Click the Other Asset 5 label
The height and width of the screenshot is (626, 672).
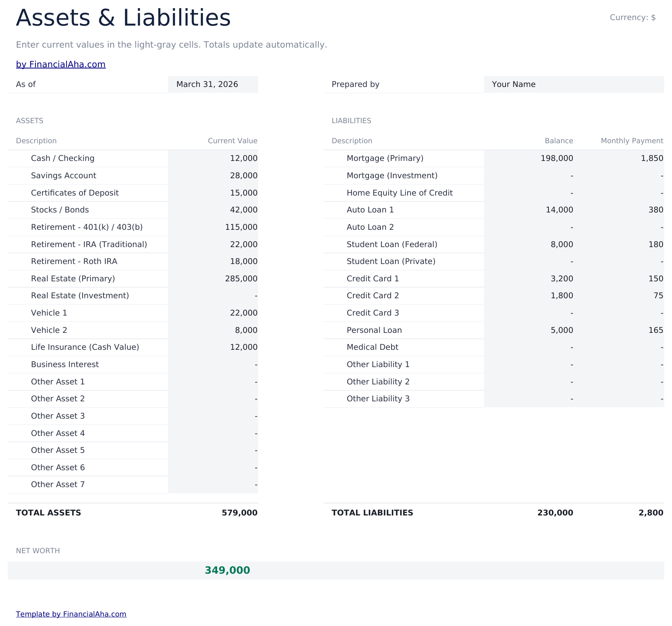58,450
